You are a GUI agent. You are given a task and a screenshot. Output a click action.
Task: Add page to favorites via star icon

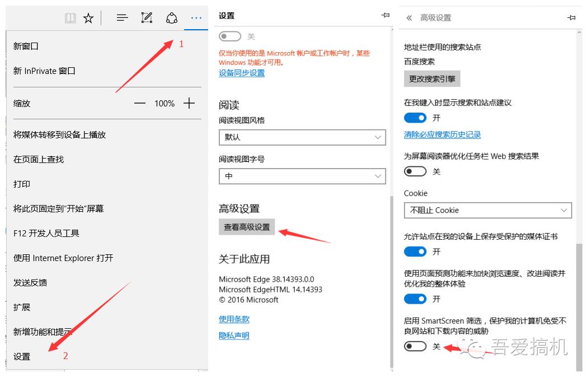point(88,17)
